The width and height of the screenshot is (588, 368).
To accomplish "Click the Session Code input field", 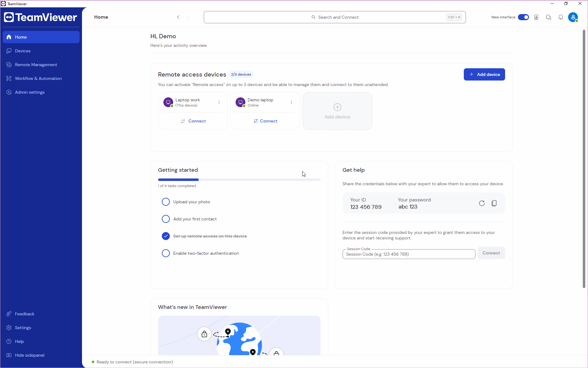I will 409,253.
